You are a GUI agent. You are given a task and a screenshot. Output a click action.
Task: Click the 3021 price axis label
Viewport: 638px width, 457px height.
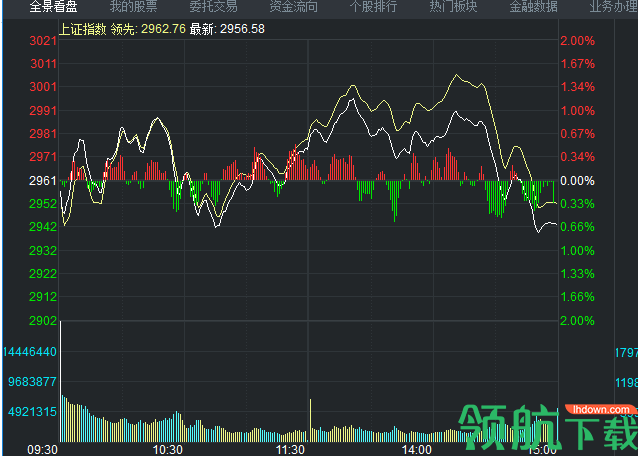tap(43, 41)
